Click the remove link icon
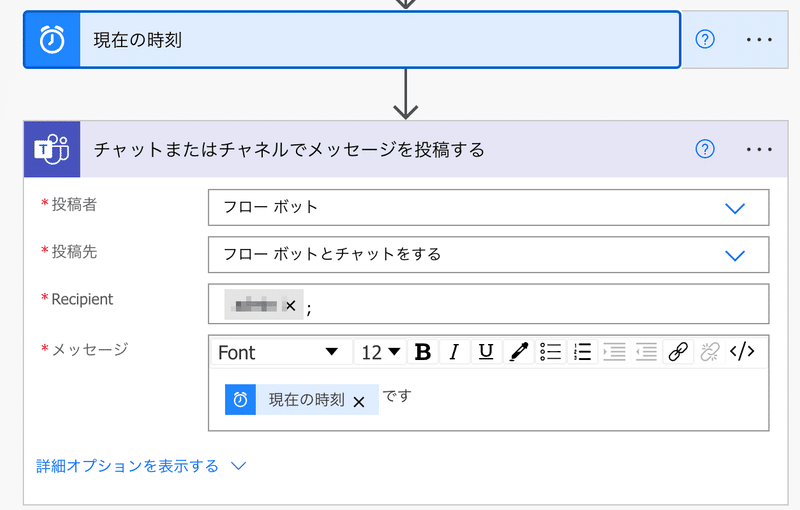Viewport: 800px width, 510px height. (x=710, y=352)
